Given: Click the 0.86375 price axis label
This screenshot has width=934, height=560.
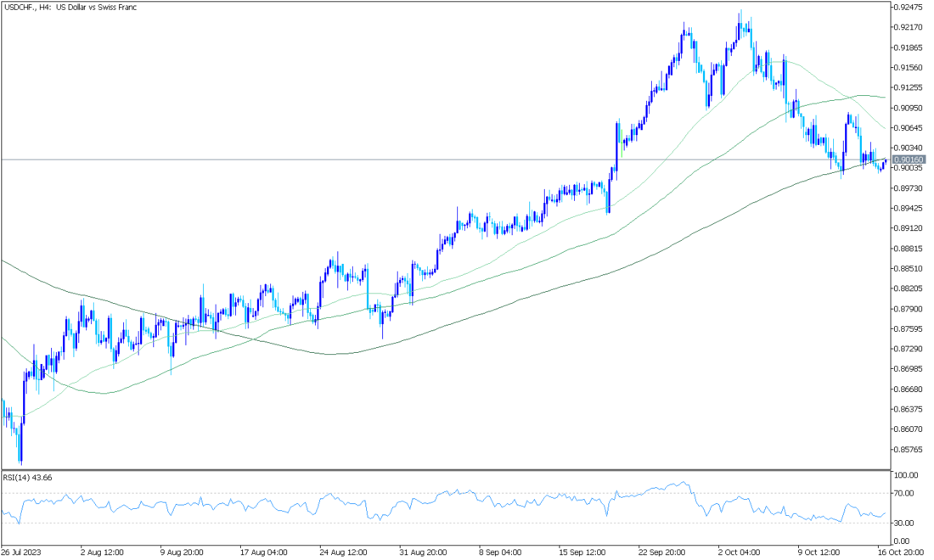Looking at the screenshot, I should click(x=909, y=409).
